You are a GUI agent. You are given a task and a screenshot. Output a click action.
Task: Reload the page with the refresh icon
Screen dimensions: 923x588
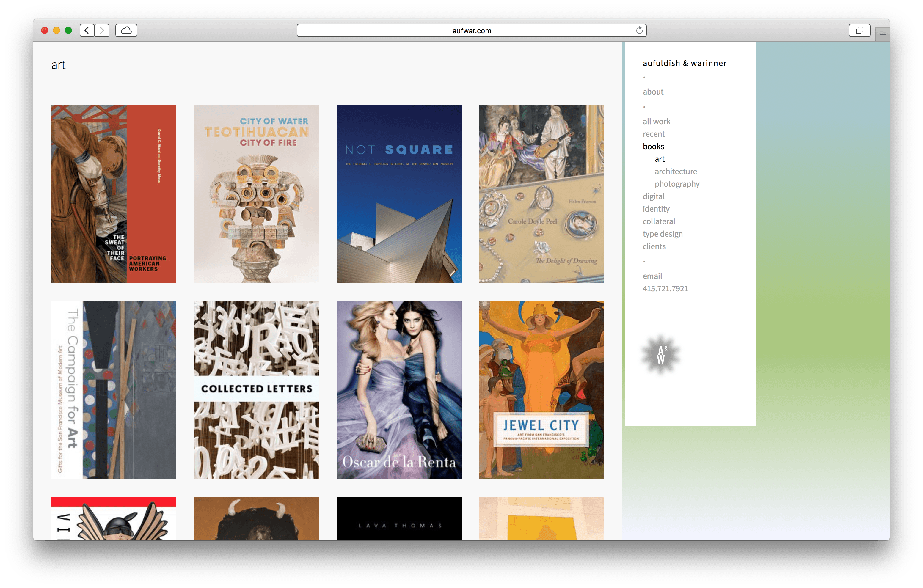pos(639,30)
